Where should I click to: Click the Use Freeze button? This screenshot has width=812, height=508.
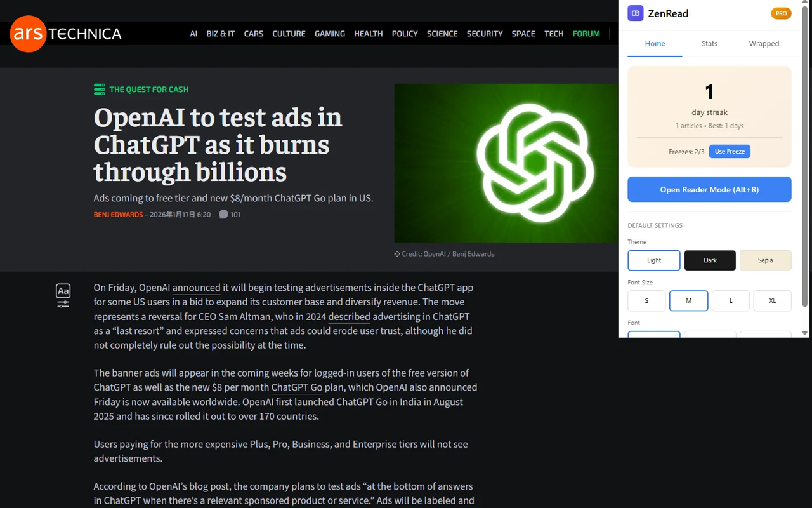[730, 152]
